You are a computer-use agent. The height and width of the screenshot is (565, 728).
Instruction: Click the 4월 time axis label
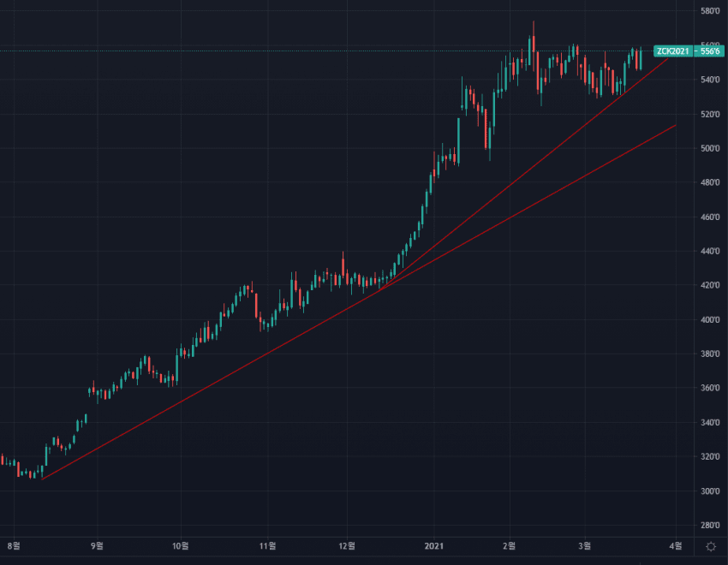coord(676,546)
